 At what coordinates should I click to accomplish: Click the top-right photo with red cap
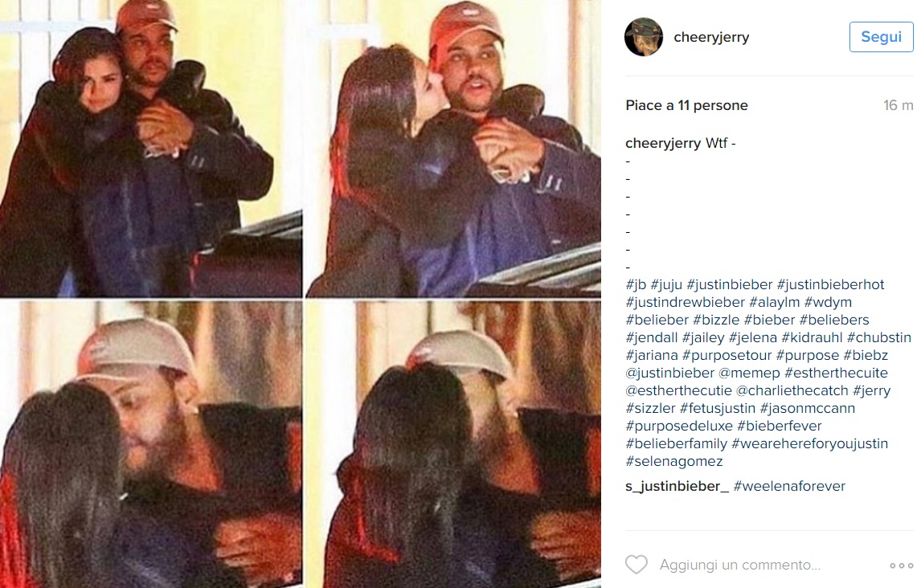pyautogui.click(x=453, y=149)
